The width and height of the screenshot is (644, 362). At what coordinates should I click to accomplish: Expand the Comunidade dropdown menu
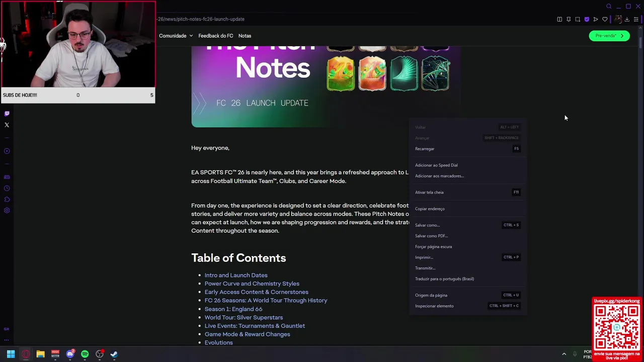[x=176, y=36]
